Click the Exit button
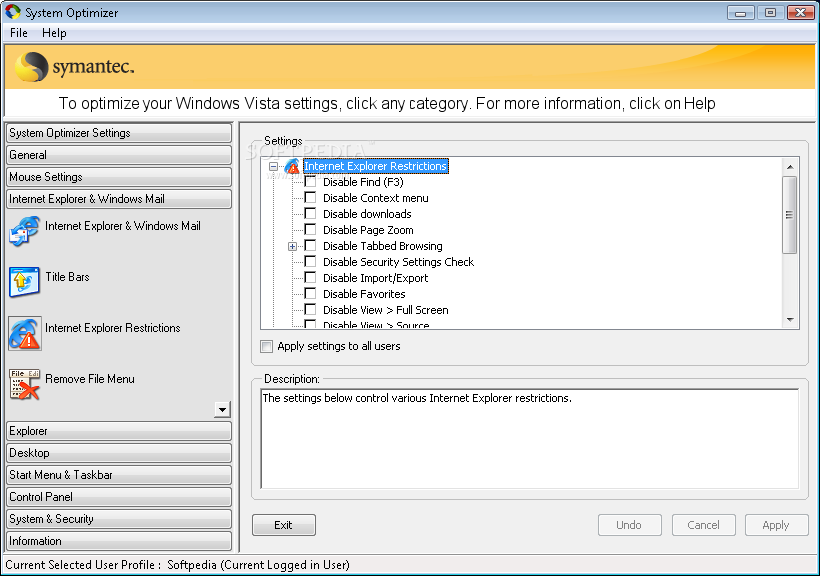Screen dimensions: 820x576 (284, 525)
